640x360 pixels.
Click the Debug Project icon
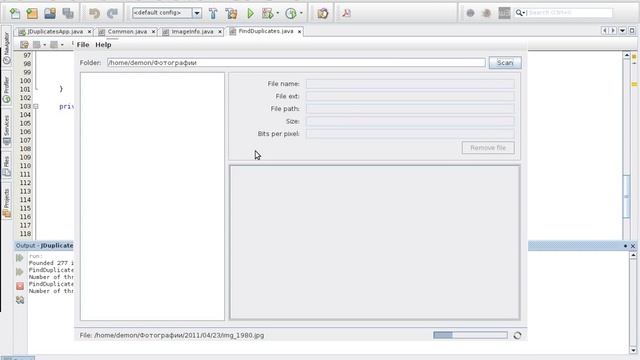pos(267,13)
